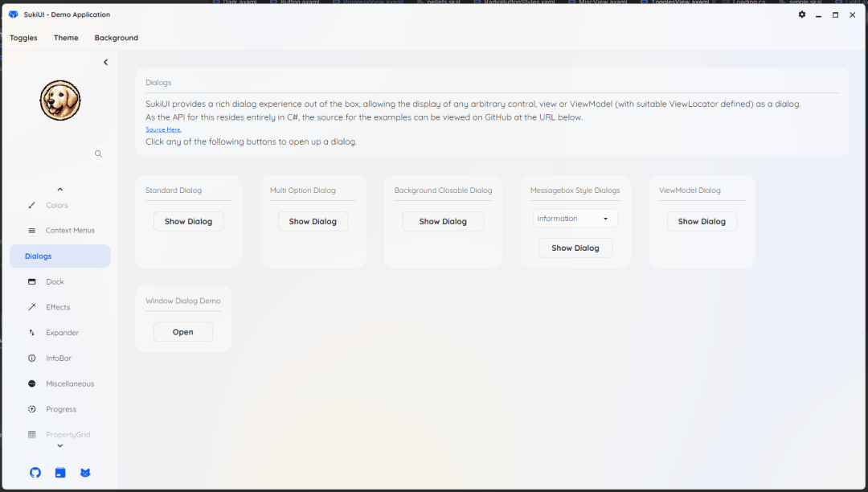Collapse the sidebar with the left chevron
Screen dimensions: 868x492
(x=105, y=62)
